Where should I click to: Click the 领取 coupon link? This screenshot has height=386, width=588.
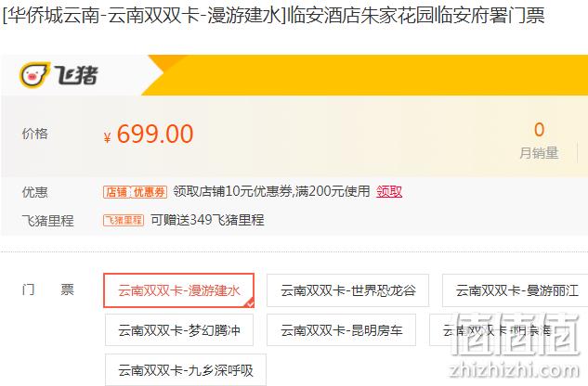point(389,191)
